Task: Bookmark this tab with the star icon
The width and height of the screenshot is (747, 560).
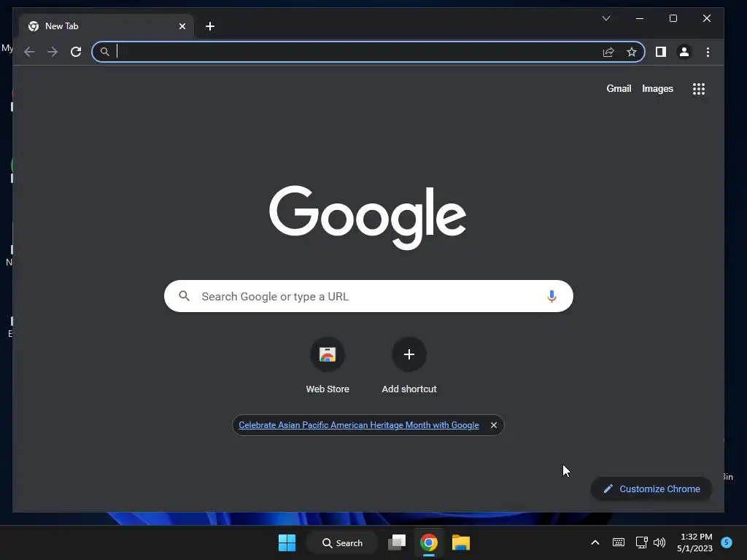Action: tap(632, 52)
